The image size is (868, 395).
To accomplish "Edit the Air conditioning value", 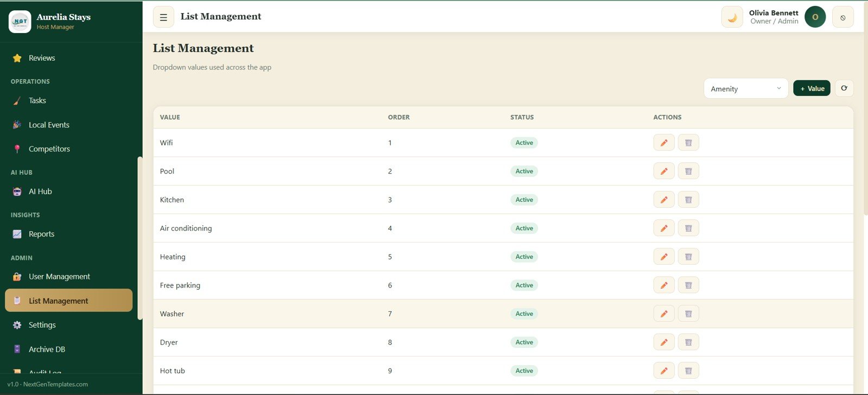I will click(663, 228).
